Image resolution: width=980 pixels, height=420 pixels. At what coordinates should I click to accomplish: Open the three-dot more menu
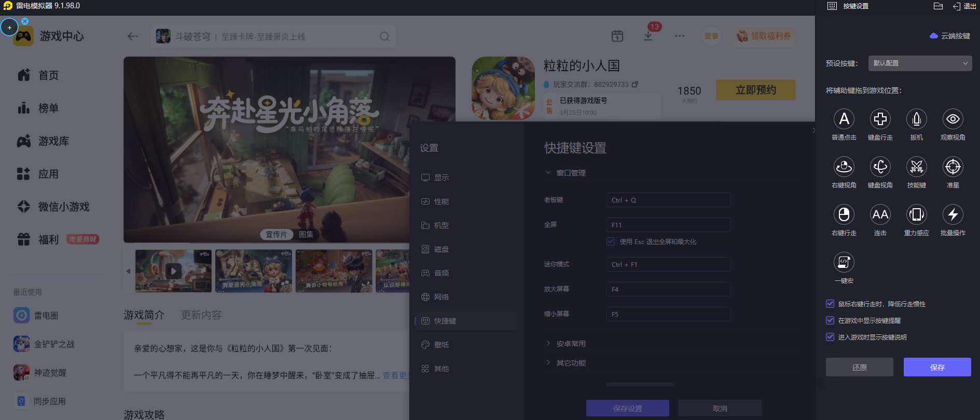pyautogui.click(x=680, y=36)
